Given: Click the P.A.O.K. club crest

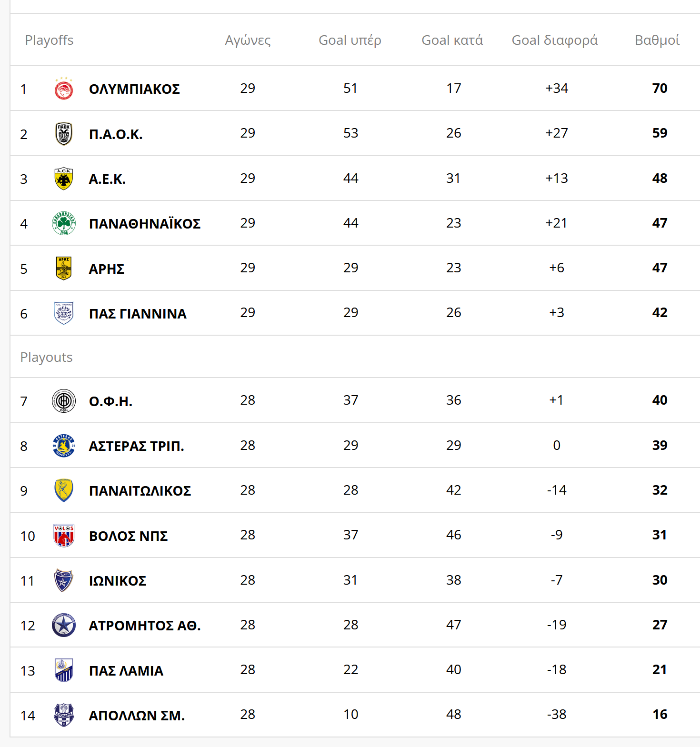Looking at the screenshot, I should coord(64,134).
